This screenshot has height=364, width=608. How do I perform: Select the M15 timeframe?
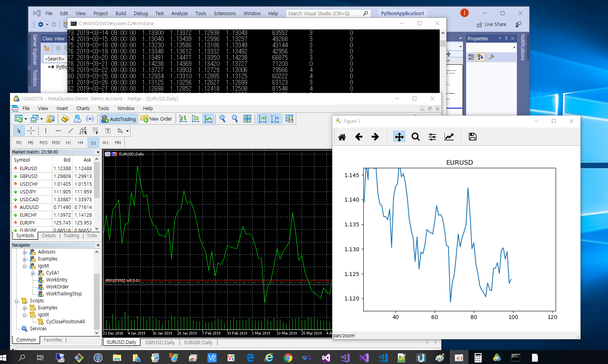(x=43, y=143)
